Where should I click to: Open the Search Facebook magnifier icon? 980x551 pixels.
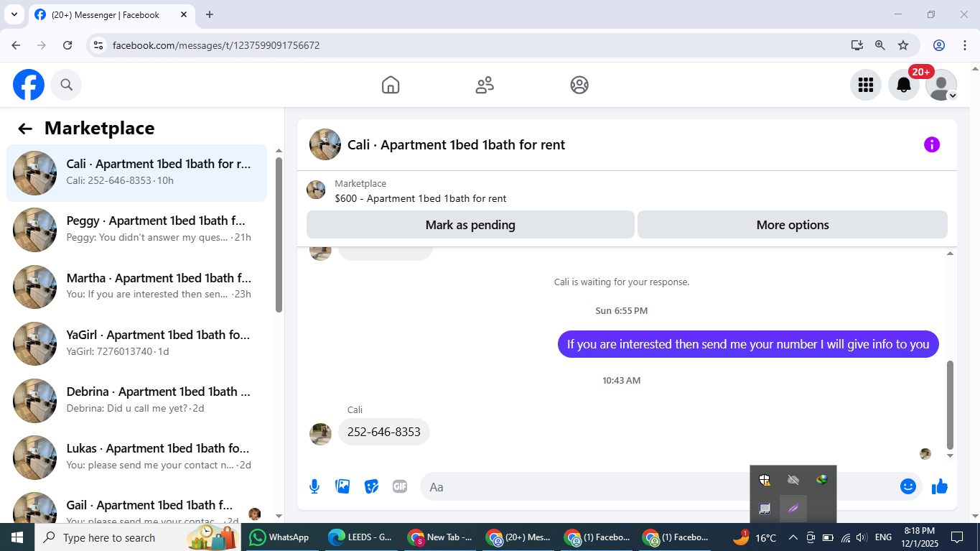click(x=67, y=85)
